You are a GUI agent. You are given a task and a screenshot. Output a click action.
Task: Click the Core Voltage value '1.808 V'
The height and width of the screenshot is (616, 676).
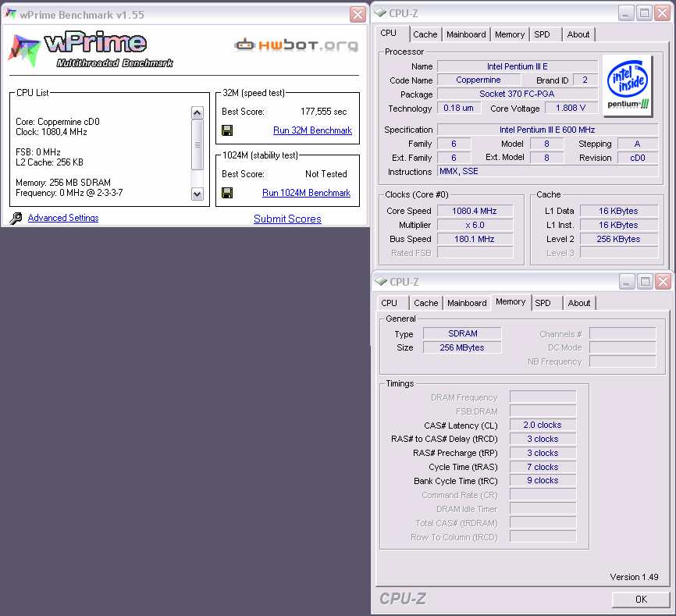571,108
